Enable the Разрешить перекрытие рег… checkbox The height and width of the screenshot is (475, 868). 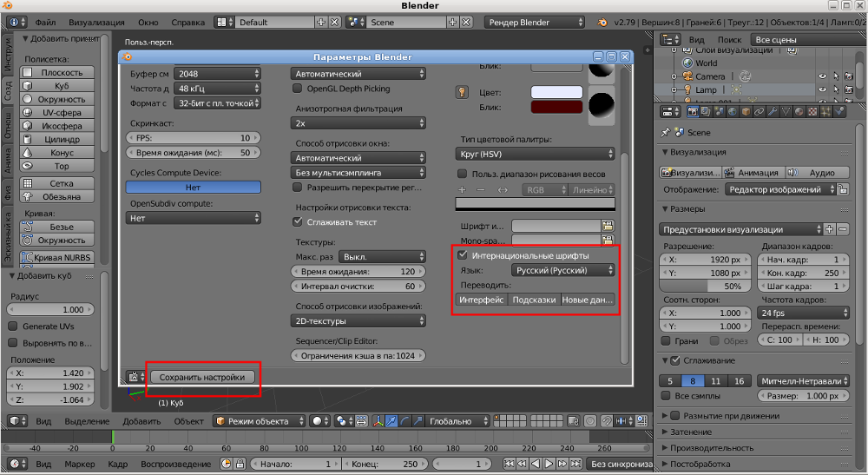click(x=297, y=187)
